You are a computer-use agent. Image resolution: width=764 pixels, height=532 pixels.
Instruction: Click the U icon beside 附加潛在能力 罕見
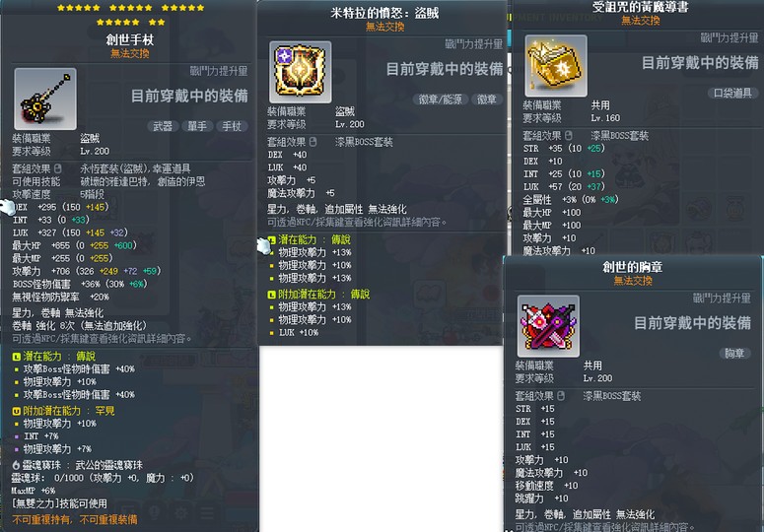16,411
